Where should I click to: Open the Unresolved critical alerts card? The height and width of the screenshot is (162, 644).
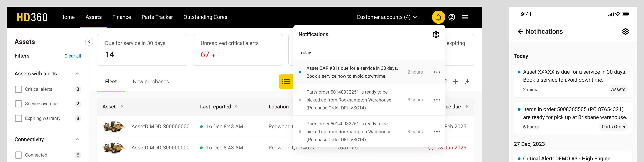coord(238,50)
